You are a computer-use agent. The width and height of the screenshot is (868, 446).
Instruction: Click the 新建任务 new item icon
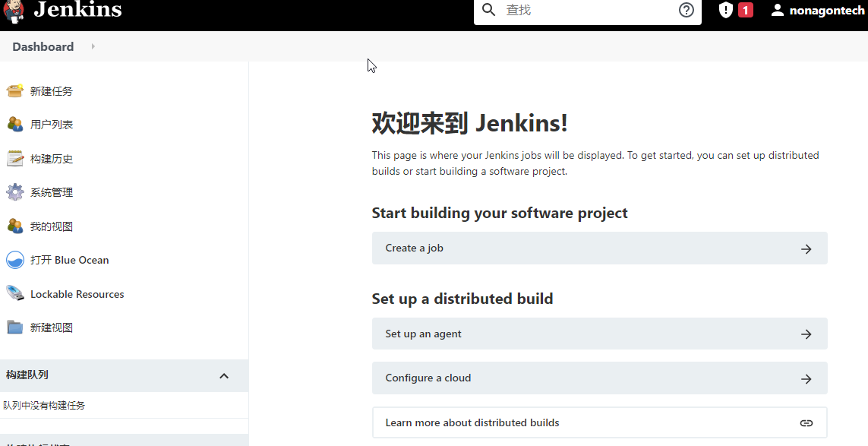point(14,91)
